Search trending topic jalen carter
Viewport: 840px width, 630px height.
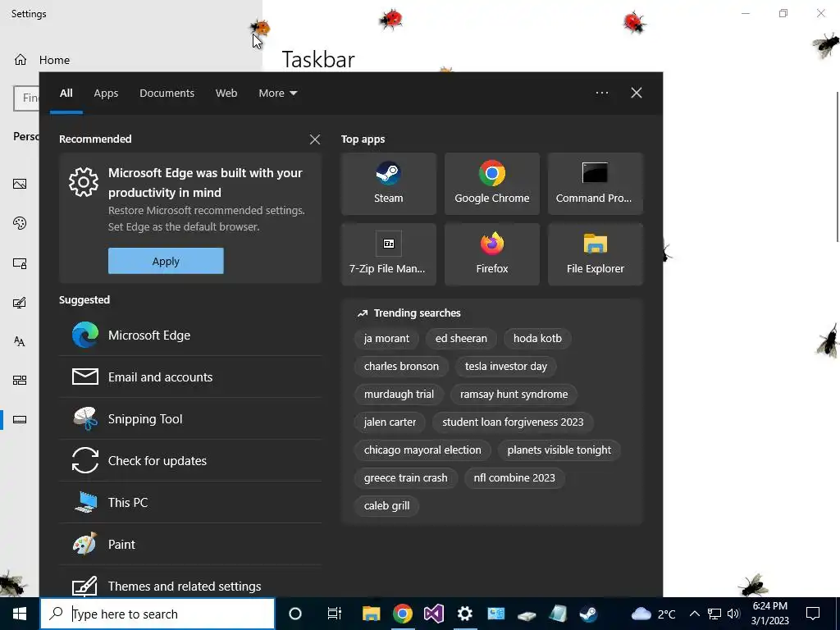tap(390, 422)
